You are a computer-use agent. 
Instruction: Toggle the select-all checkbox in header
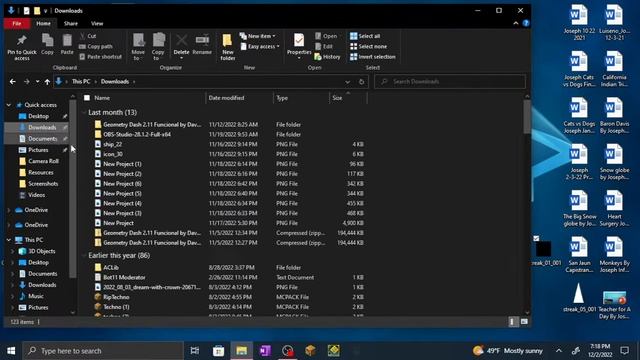[x=87, y=98]
